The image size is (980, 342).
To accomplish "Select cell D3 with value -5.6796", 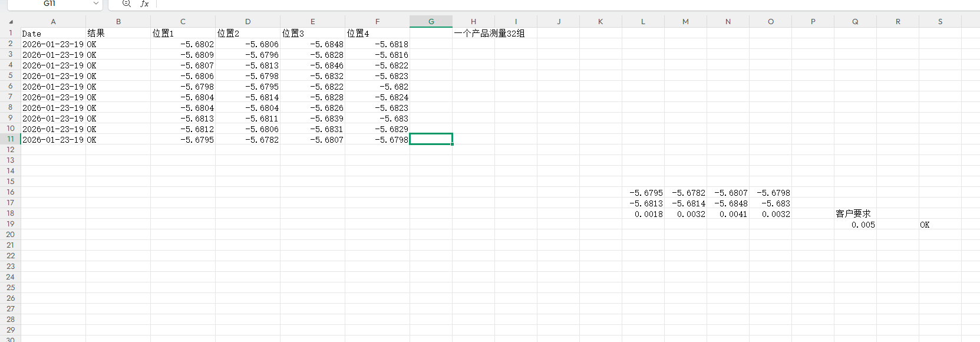I will 248,55.
